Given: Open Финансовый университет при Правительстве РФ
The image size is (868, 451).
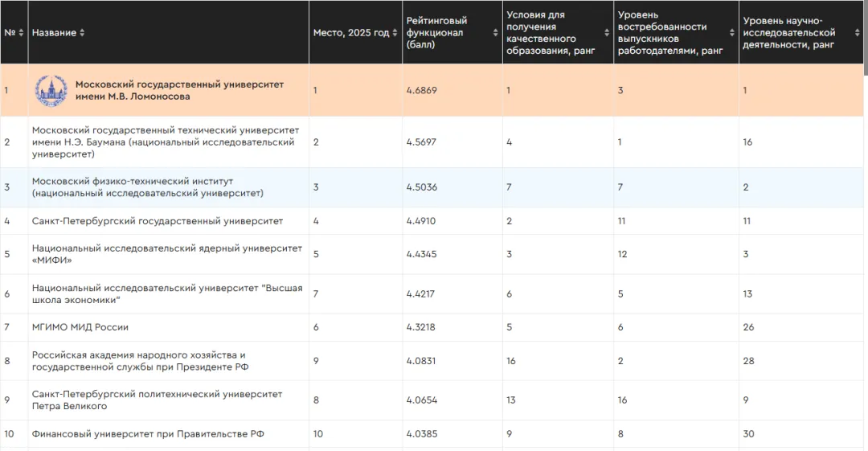Looking at the screenshot, I should tap(148, 434).
